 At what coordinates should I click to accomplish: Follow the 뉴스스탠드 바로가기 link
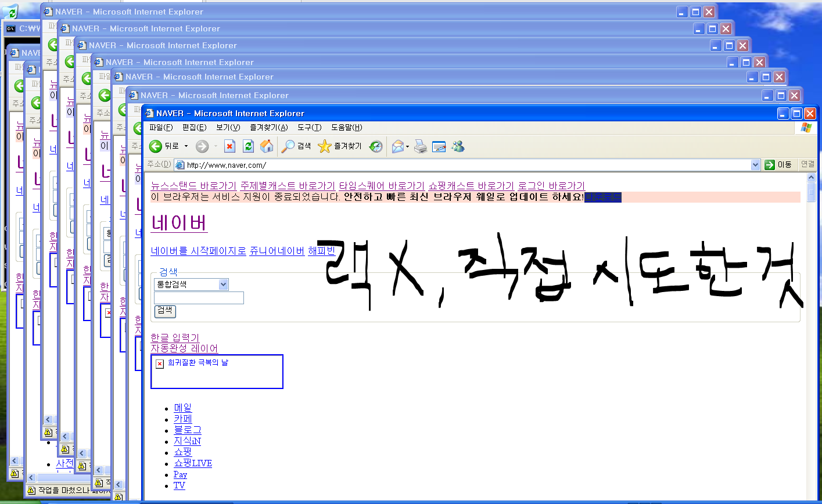(193, 186)
